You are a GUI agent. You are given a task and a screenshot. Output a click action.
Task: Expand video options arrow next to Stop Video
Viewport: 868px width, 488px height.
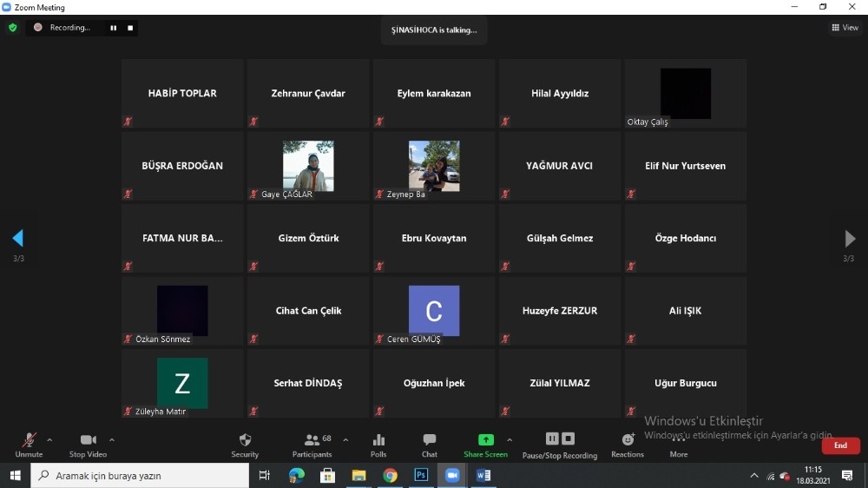click(x=112, y=439)
